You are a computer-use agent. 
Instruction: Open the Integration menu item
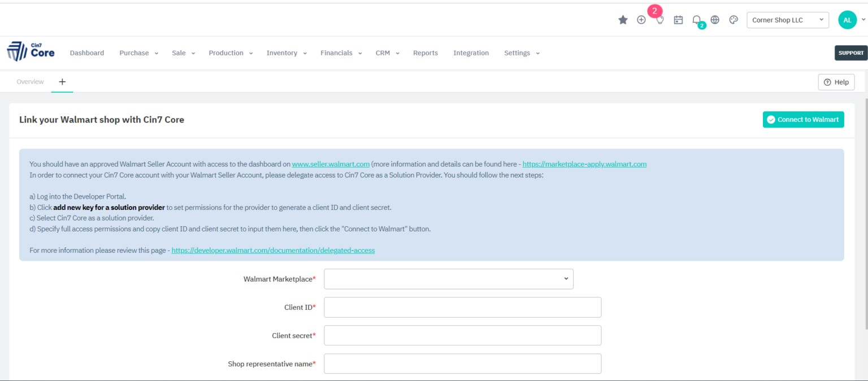pyautogui.click(x=471, y=52)
